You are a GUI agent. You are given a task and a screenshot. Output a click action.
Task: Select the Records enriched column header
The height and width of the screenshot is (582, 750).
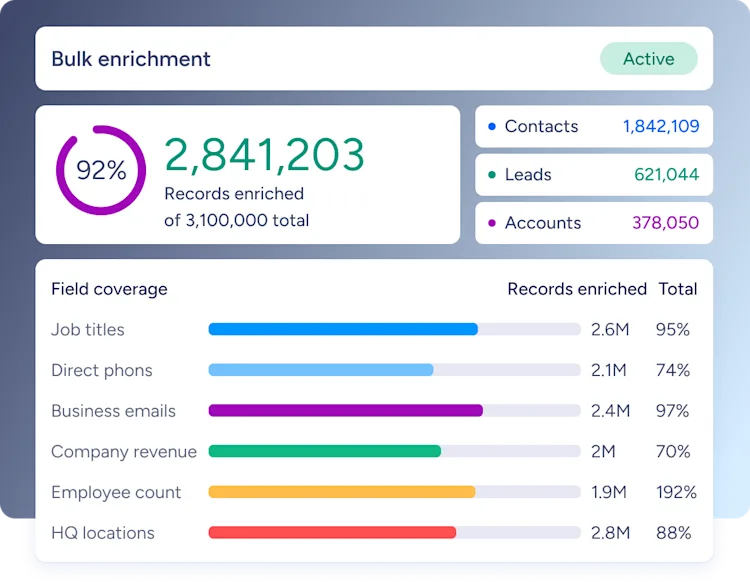point(577,289)
